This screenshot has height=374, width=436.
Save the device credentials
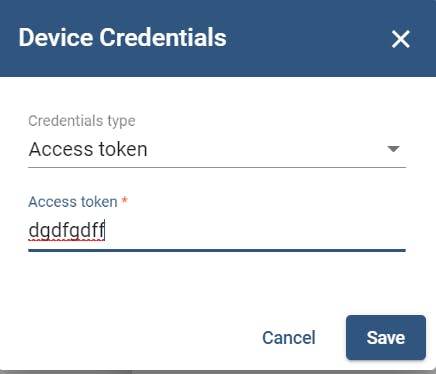pos(386,338)
